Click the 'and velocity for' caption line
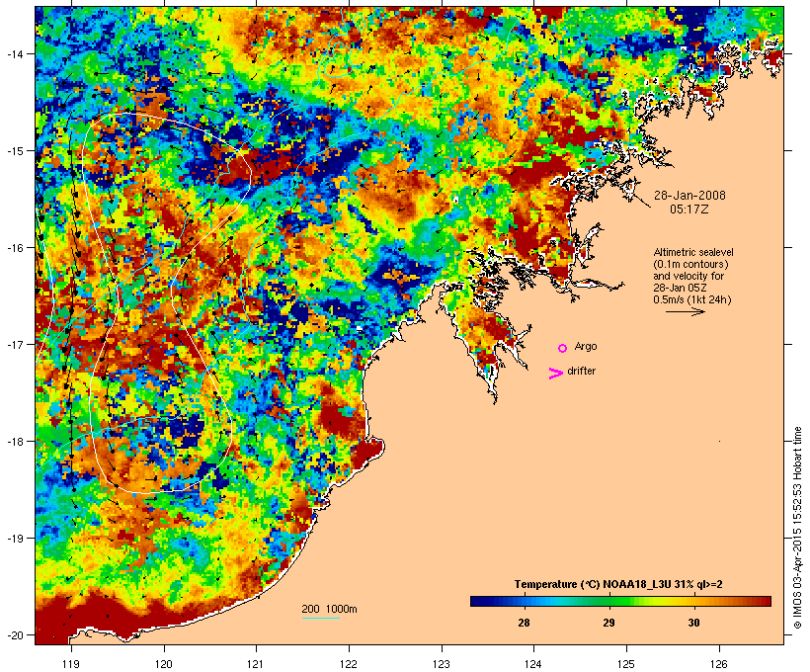The height and width of the screenshot is (672, 810). point(688,276)
